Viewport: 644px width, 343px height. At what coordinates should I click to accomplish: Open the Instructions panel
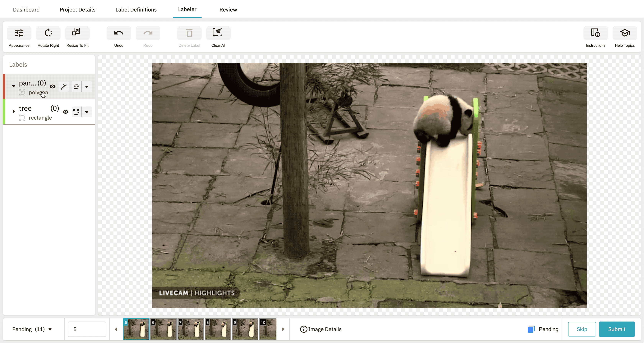(x=596, y=33)
